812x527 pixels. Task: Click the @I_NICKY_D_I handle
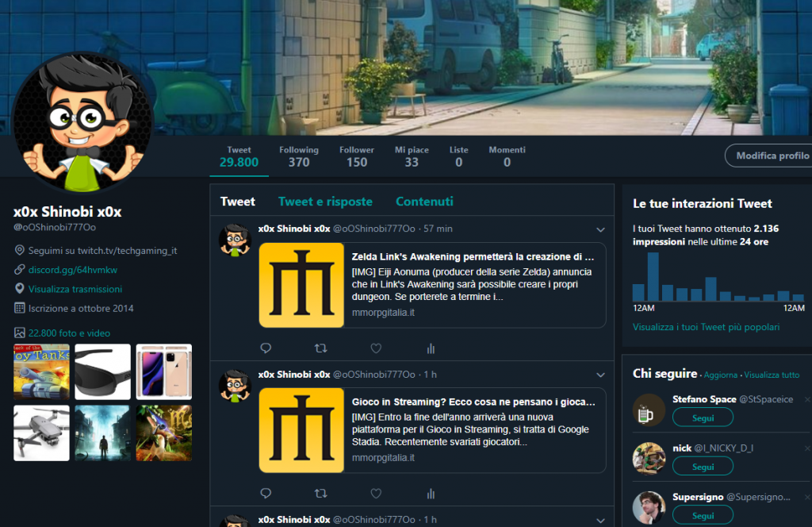(723, 448)
